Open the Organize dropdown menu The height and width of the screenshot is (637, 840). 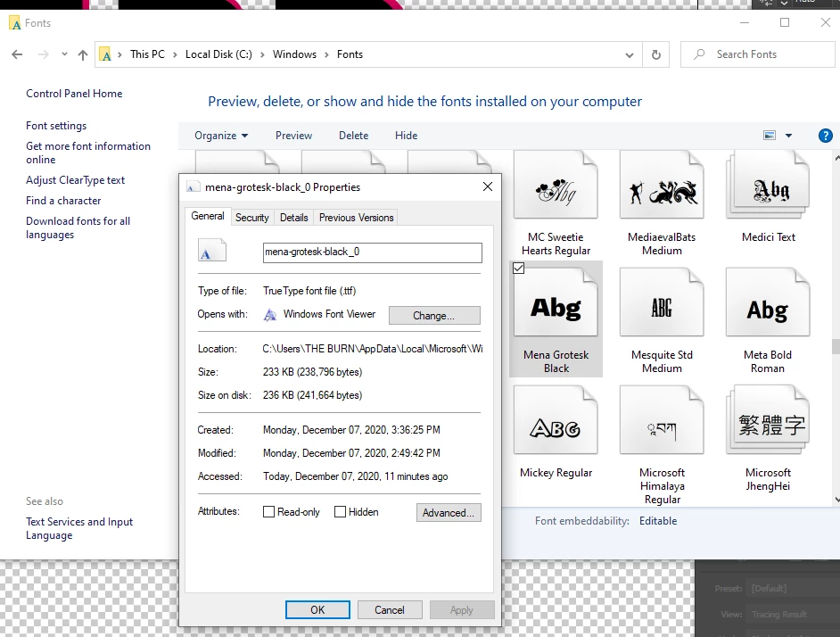[x=221, y=136]
